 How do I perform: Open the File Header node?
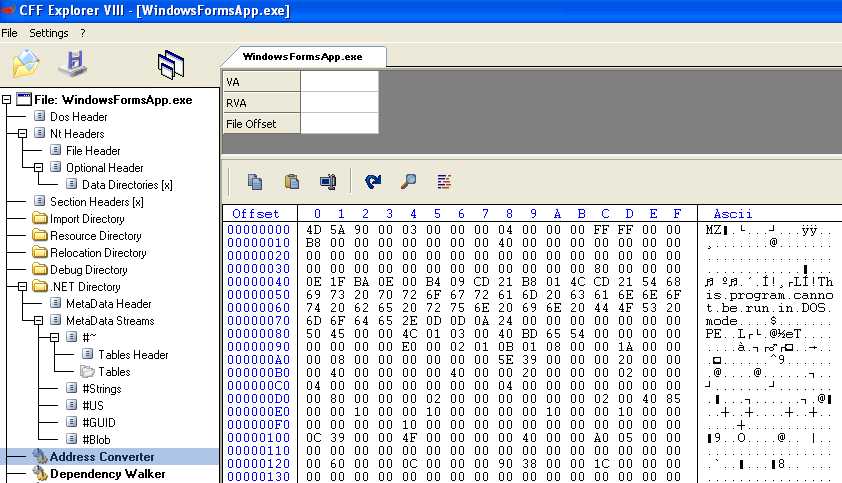coord(93,151)
